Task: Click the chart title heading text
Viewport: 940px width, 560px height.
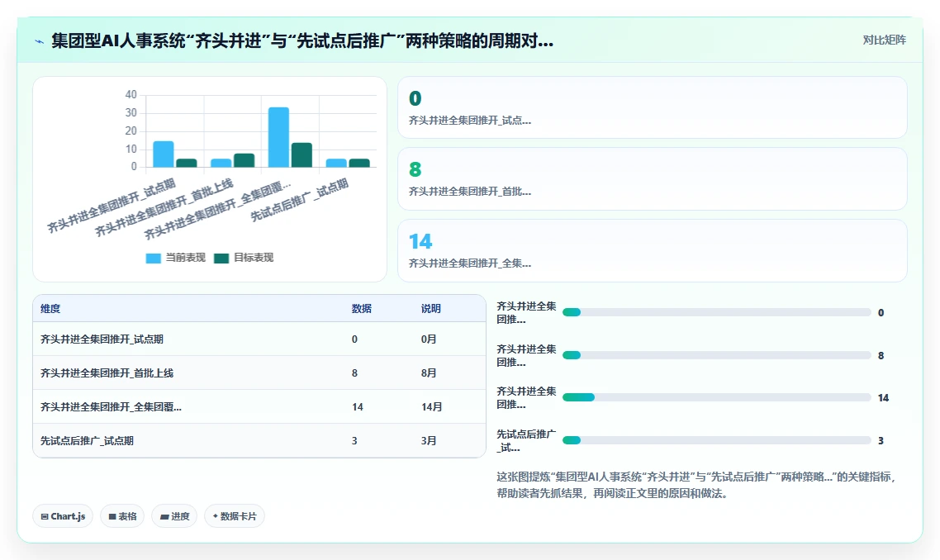Action: (302, 40)
